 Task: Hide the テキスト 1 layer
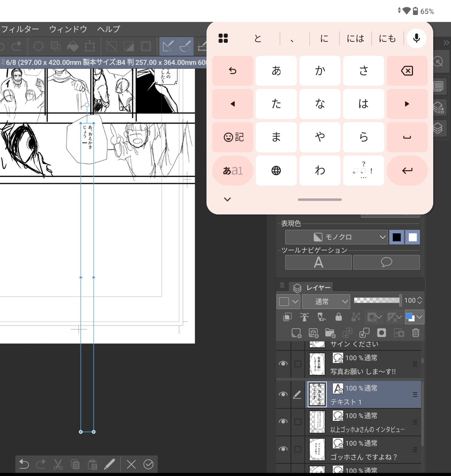point(283,394)
